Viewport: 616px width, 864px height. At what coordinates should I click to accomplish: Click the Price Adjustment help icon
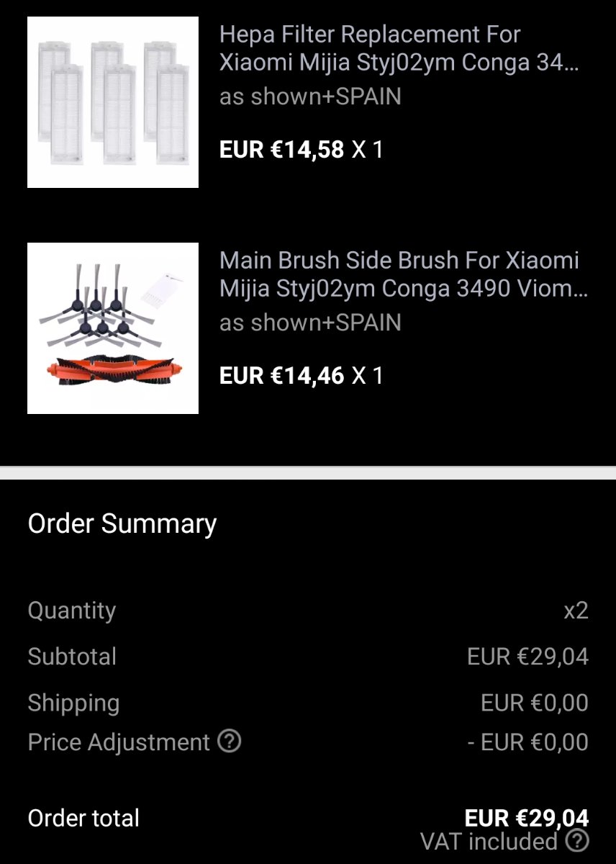click(x=229, y=741)
